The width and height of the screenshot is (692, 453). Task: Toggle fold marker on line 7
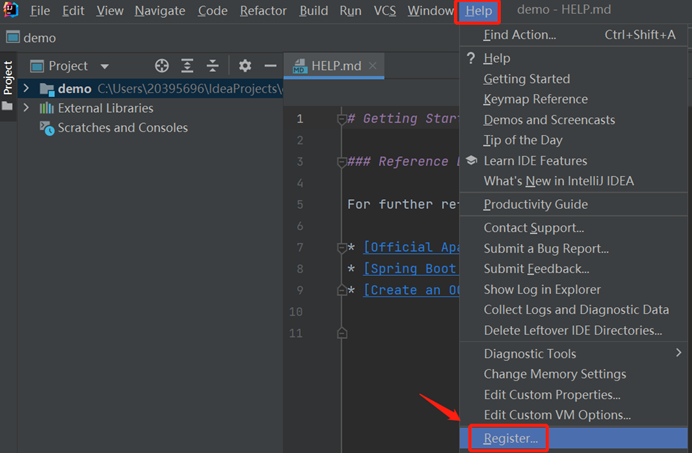tap(341, 248)
